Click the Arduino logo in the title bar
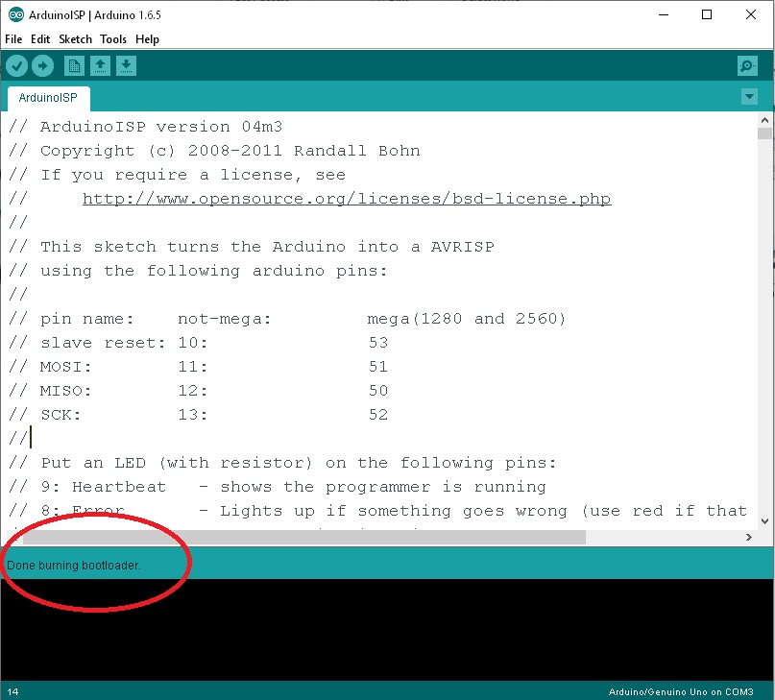The width and height of the screenshot is (775, 700). click(x=15, y=14)
